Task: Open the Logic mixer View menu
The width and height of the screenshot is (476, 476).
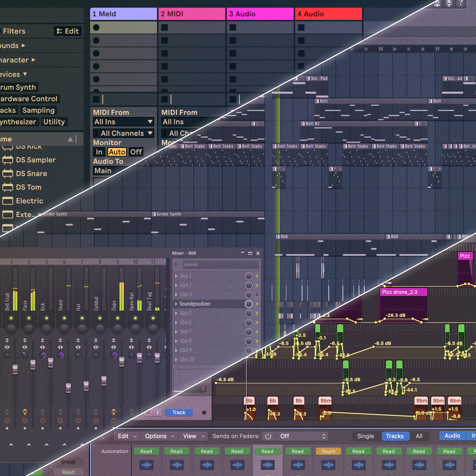Action: point(194,436)
